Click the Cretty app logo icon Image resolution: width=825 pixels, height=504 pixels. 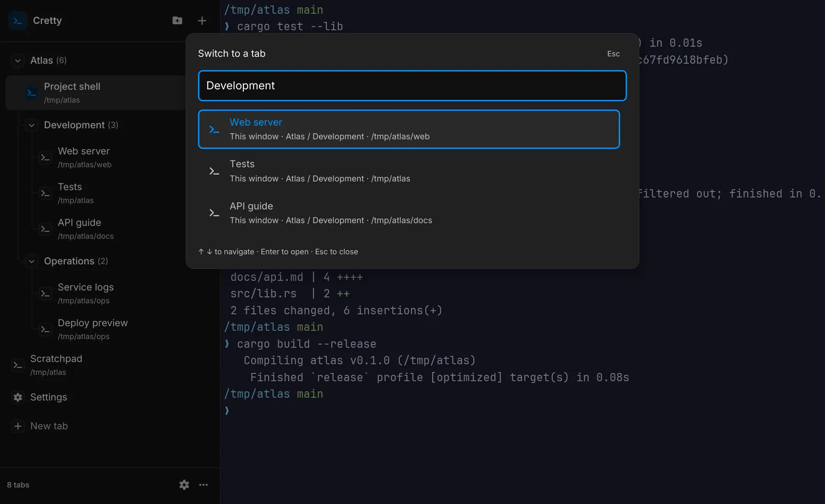click(18, 21)
